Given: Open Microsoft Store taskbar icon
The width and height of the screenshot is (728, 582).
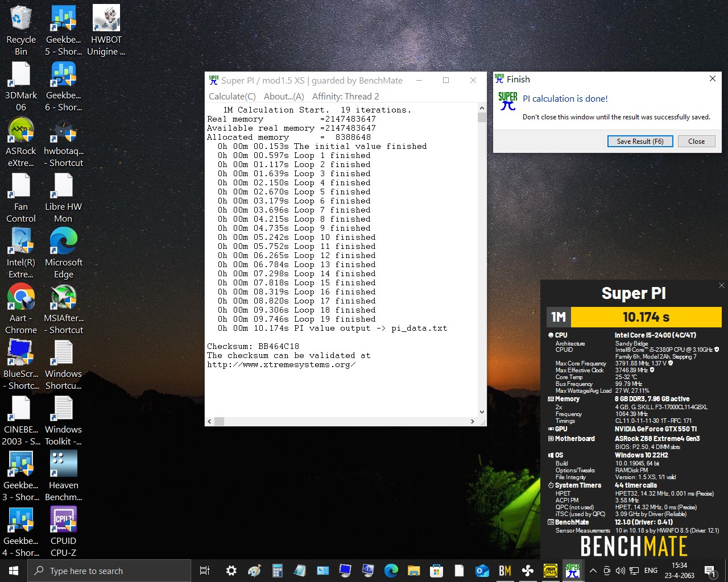Looking at the screenshot, I should [x=436, y=571].
